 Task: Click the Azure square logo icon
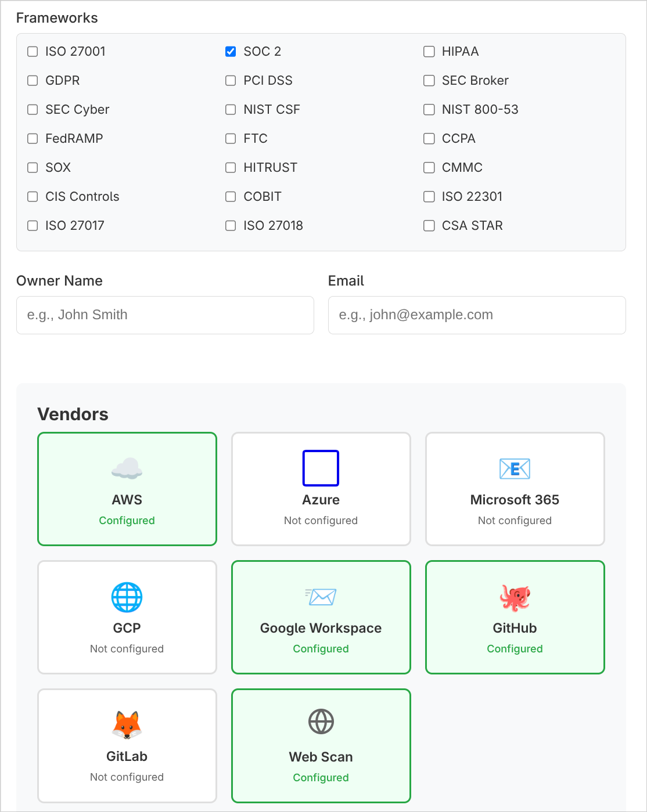tap(321, 468)
